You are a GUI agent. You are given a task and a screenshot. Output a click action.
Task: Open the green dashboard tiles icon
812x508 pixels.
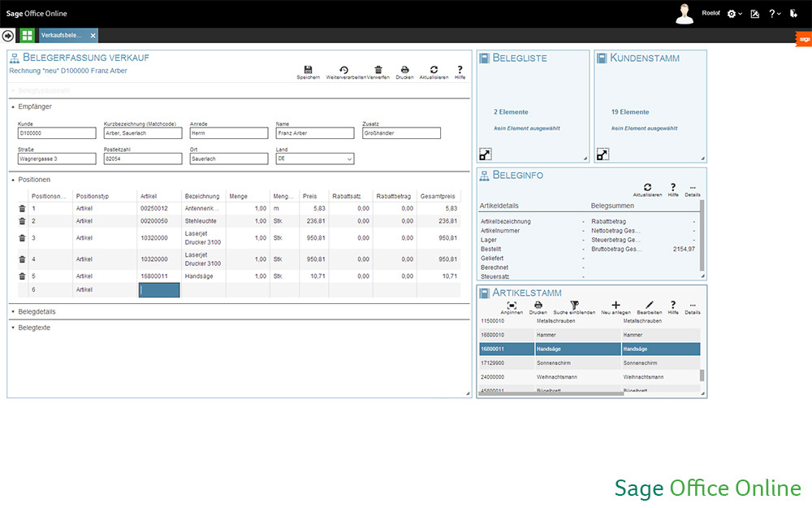pos(28,36)
